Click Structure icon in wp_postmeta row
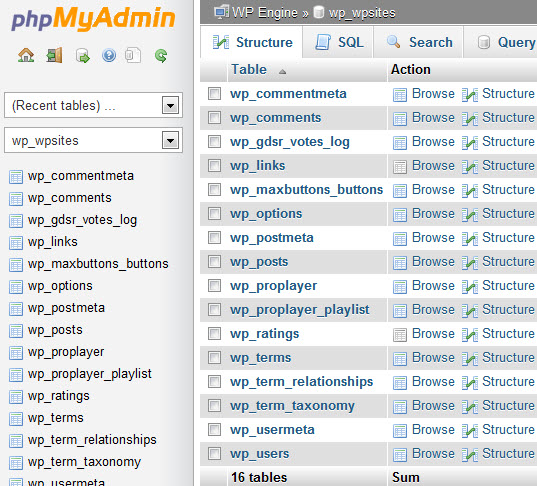This screenshot has height=486, width=537. point(470,239)
